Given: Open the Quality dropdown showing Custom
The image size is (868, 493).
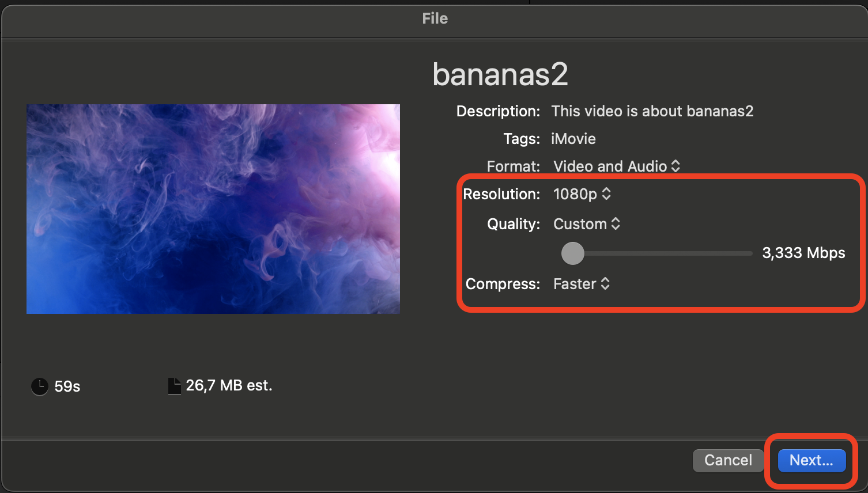Looking at the screenshot, I should point(581,224).
